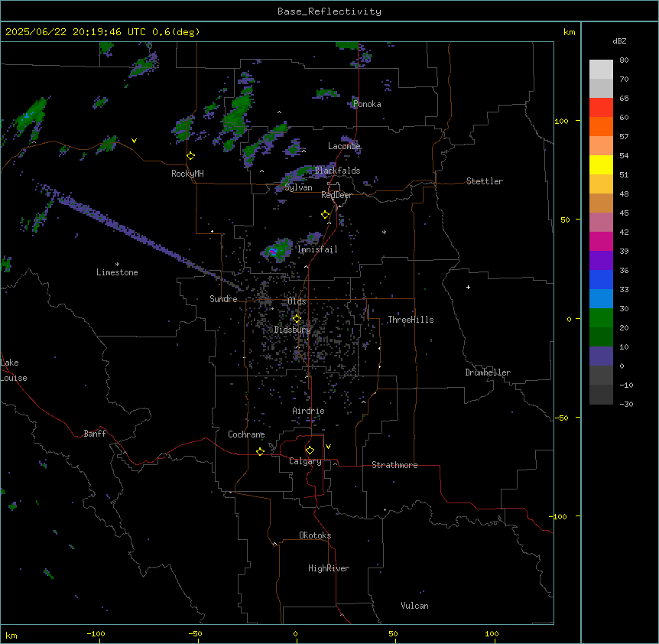The image size is (659, 644).
Task: Click the yellow V marker northeast of Calgary
Action: click(328, 447)
